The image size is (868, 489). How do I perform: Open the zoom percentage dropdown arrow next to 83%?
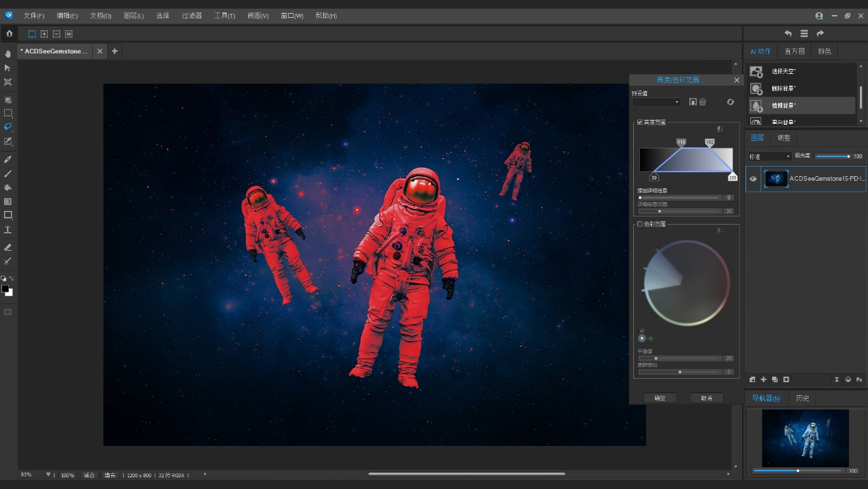pos(48,475)
